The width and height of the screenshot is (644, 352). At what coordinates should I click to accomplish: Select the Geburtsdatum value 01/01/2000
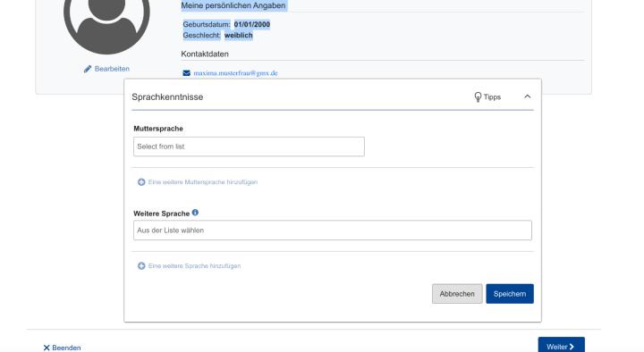(x=251, y=25)
